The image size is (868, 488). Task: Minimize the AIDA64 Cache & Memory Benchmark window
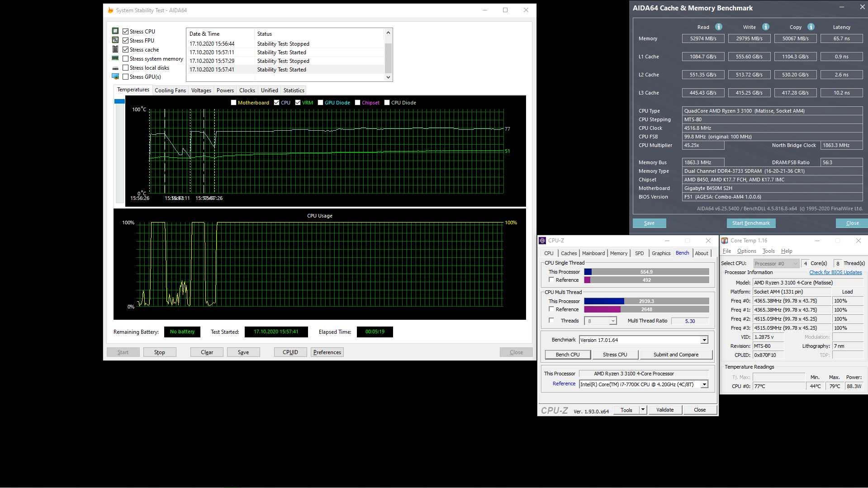click(x=841, y=7)
